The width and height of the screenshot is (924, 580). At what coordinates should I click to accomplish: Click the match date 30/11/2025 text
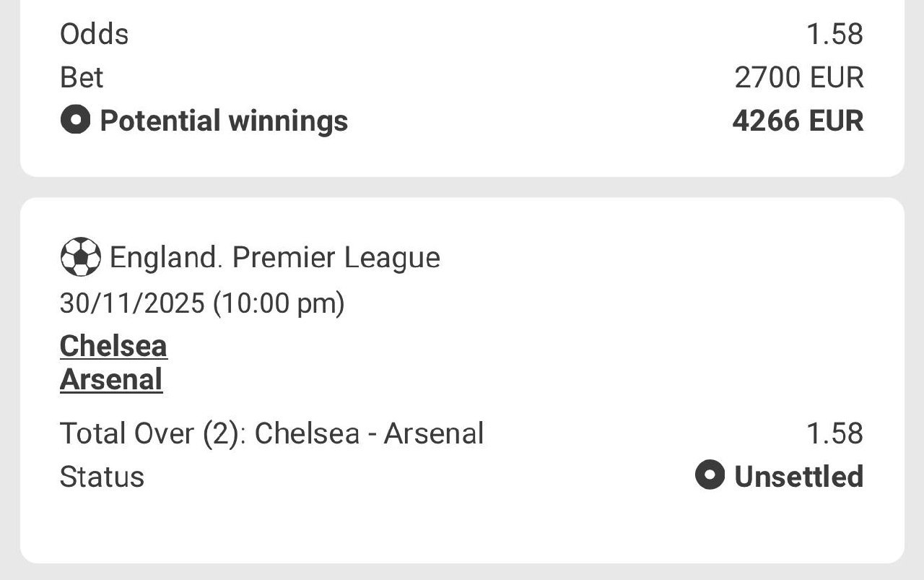131,303
